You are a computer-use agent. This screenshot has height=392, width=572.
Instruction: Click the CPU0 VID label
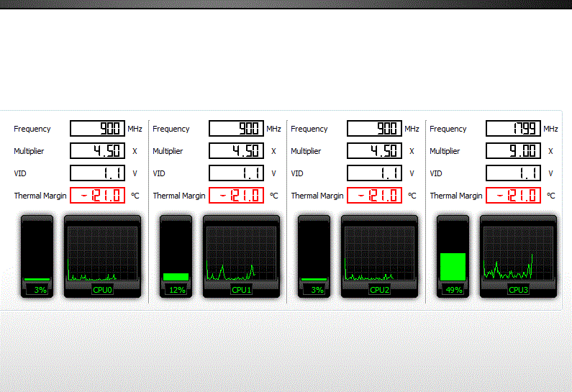pyautogui.click(x=20, y=173)
